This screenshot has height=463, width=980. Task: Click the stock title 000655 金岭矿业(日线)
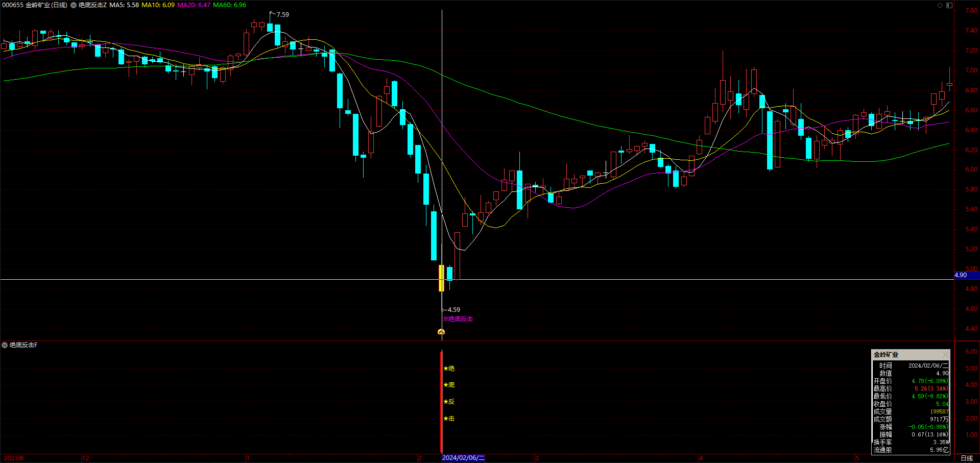pyautogui.click(x=35, y=5)
